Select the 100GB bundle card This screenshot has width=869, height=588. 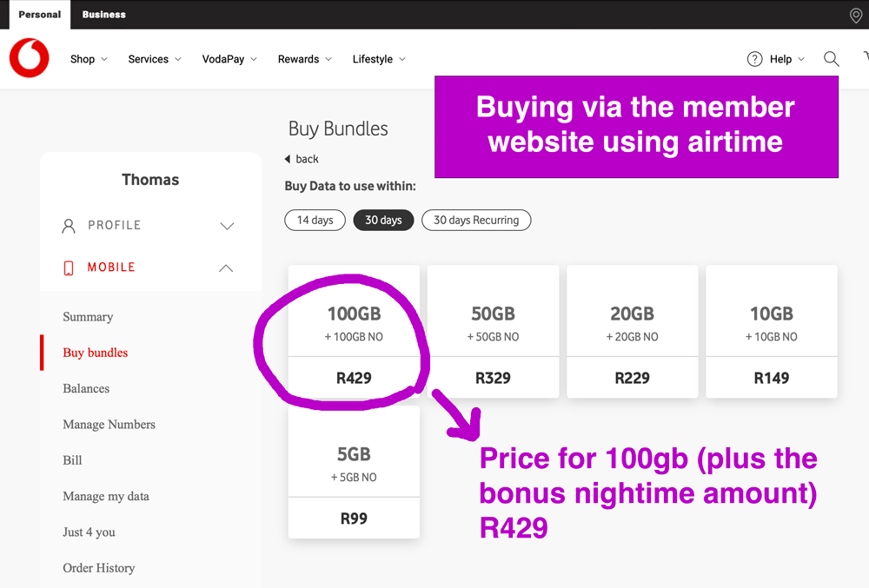click(354, 332)
